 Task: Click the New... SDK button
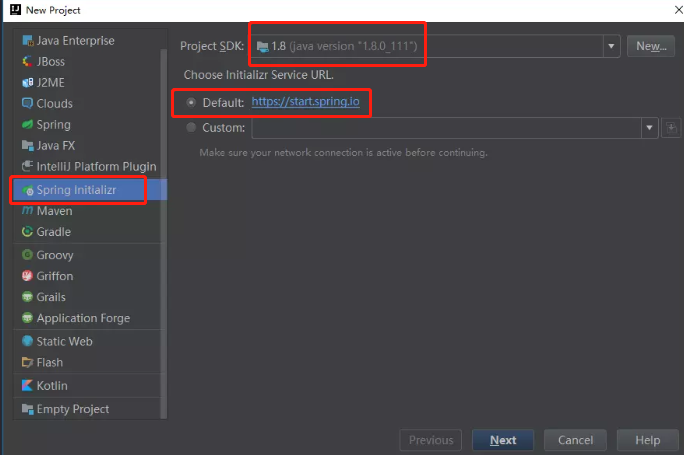(651, 46)
